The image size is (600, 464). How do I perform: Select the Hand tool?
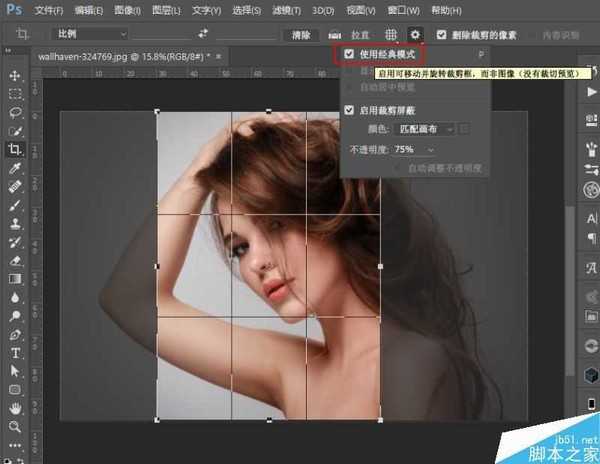pos(15,408)
